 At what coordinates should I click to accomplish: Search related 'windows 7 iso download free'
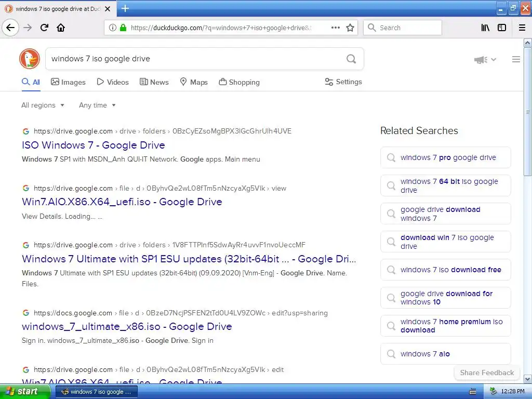click(x=445, y=270)
